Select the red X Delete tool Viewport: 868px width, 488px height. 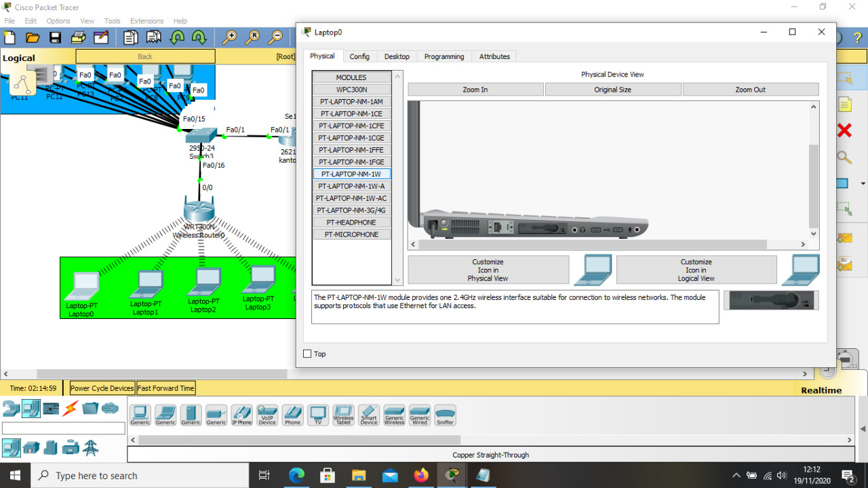tap(844, 130)
